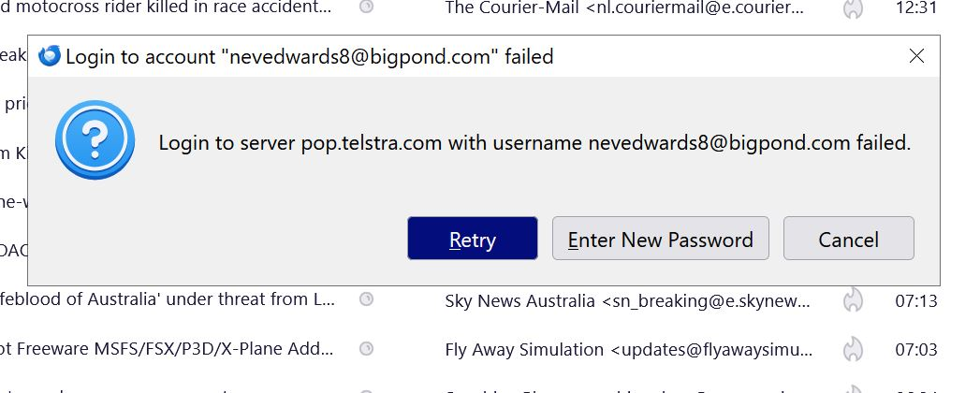Screen dimensions: 980x393
Task: Toggle junk flame icon for Sky News message
Action: click(x=853, y=300)
